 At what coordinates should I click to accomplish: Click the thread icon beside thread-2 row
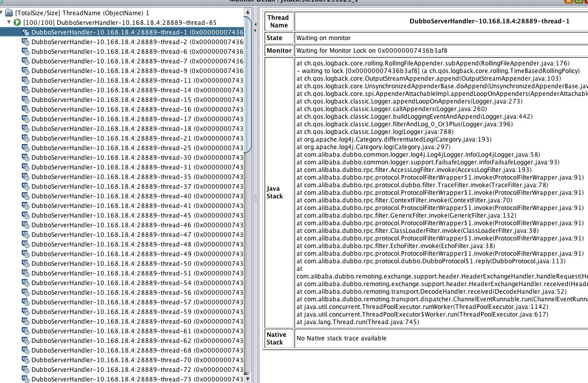click(25, 42)
